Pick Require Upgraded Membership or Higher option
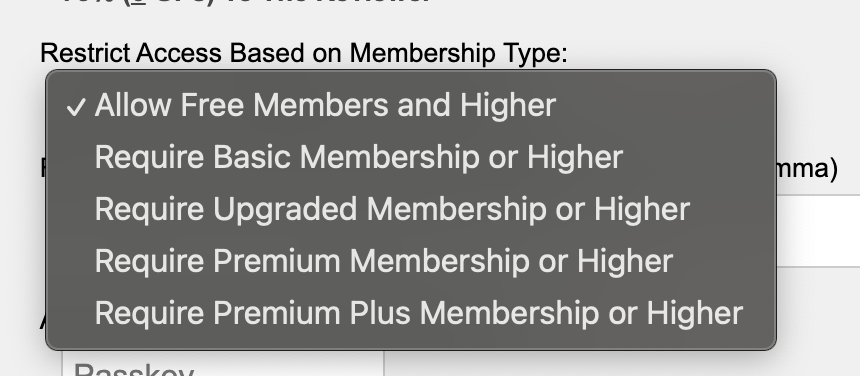The image size is (860, 376). coord(411,209)
